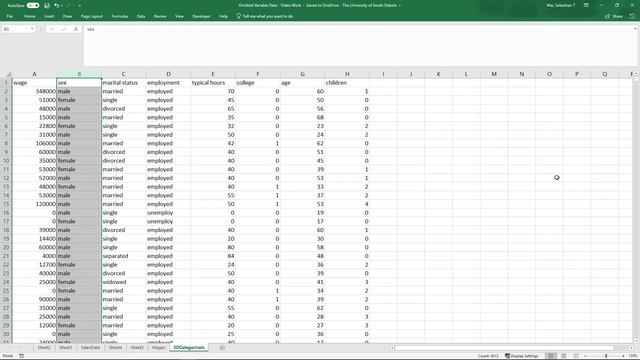The width and height of the screenshot is (640, 360).
Task: Select column C header
Action: tap(123, 74)
